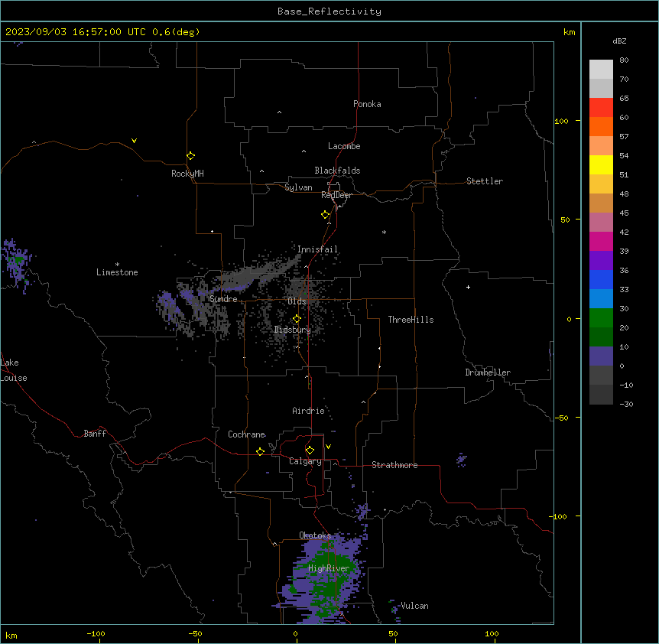This screenshot has height=644, width=659.
Task: Click the Stettler city label
Action: tap(485, 181)
